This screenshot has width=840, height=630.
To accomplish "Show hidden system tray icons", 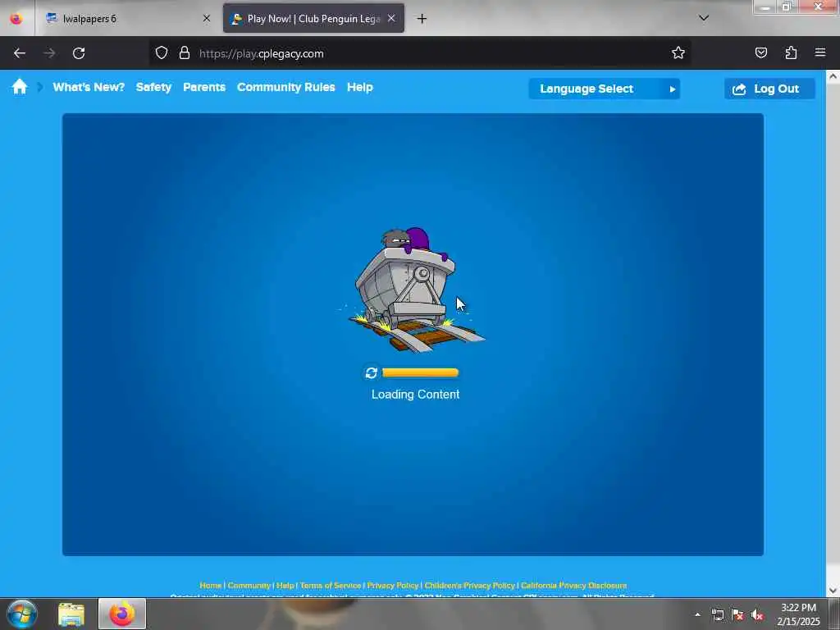I will (697, 615).
